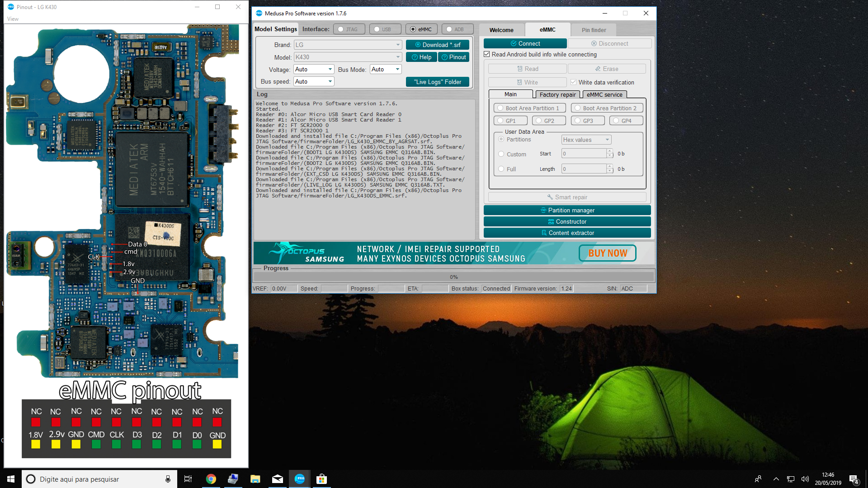
Task: Click the Connect button
Action: point(525,43)
